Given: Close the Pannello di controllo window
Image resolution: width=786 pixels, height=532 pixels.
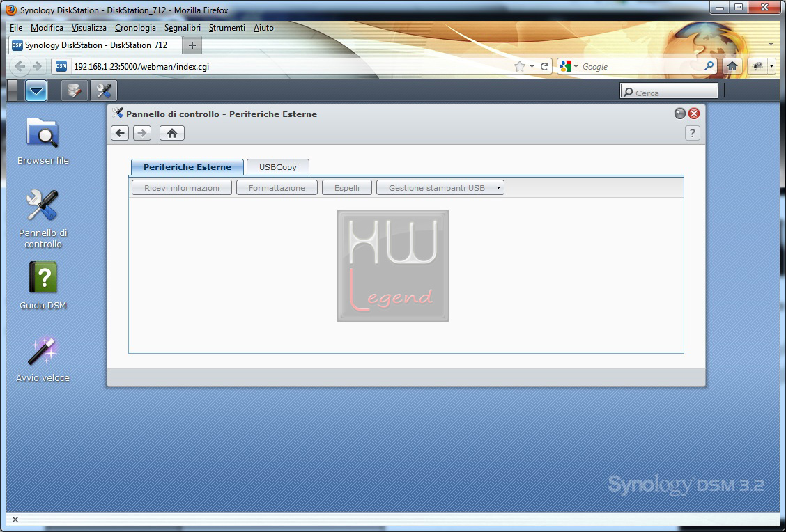Looking at the screenshot, I should [694, 114].
